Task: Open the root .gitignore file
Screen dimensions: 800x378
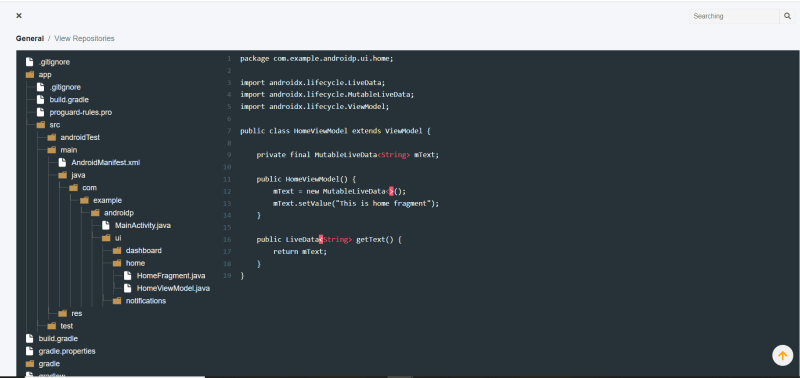Action: pos(54,62)
